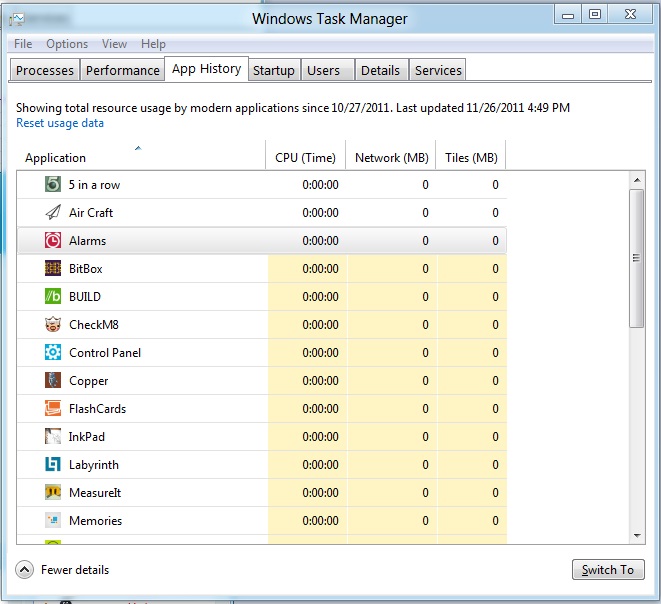Click the Network value for Alarms
661x604 pixels.
click(425, 241)
